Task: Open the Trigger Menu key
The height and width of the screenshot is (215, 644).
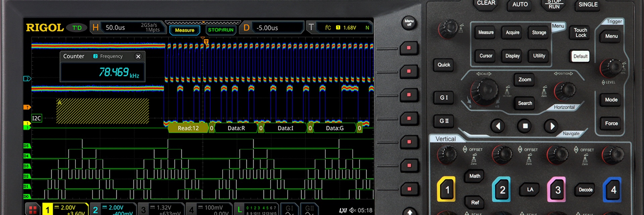Action: [611, 36]
